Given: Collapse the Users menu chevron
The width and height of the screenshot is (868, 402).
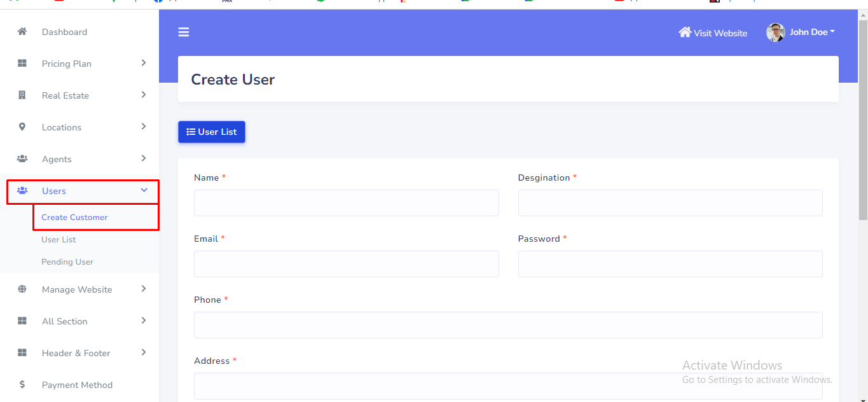Looking at the screenshot, I should (144, 190).
